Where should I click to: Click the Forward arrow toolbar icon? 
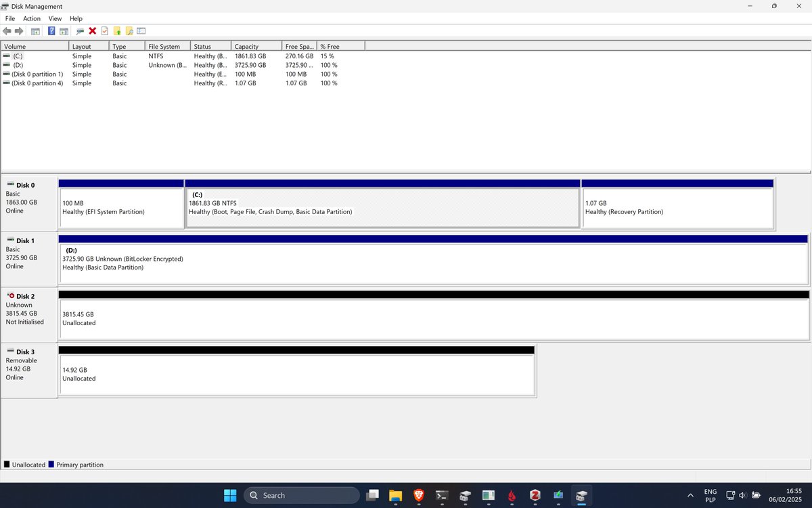point(19,31)
